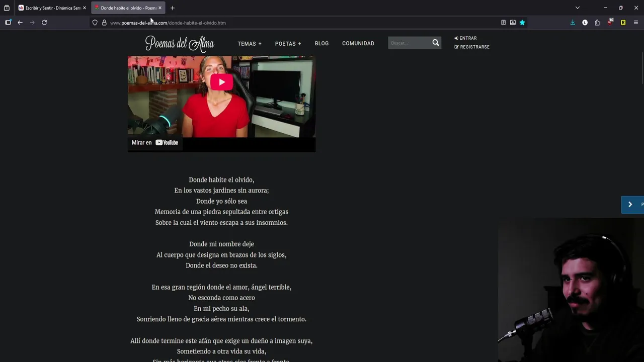The image size is (644, 362).
Task: Click the line 'Donde yo sólo sea'
Action: (x=221, y=201)
